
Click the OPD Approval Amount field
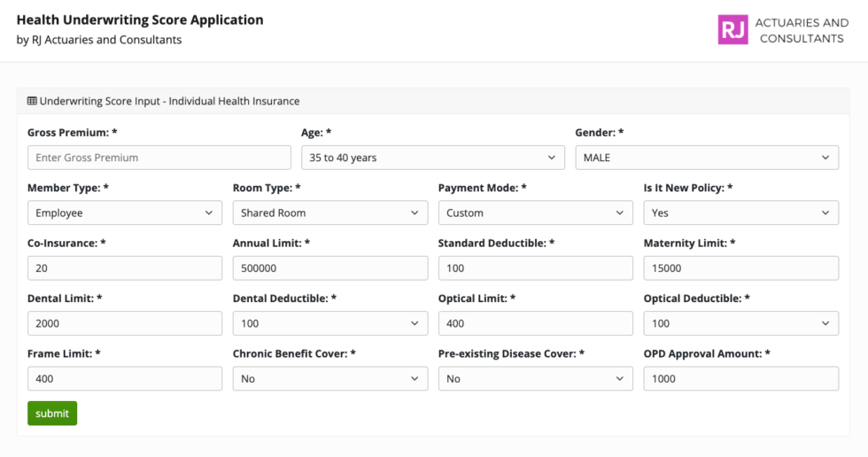[740, 378]
